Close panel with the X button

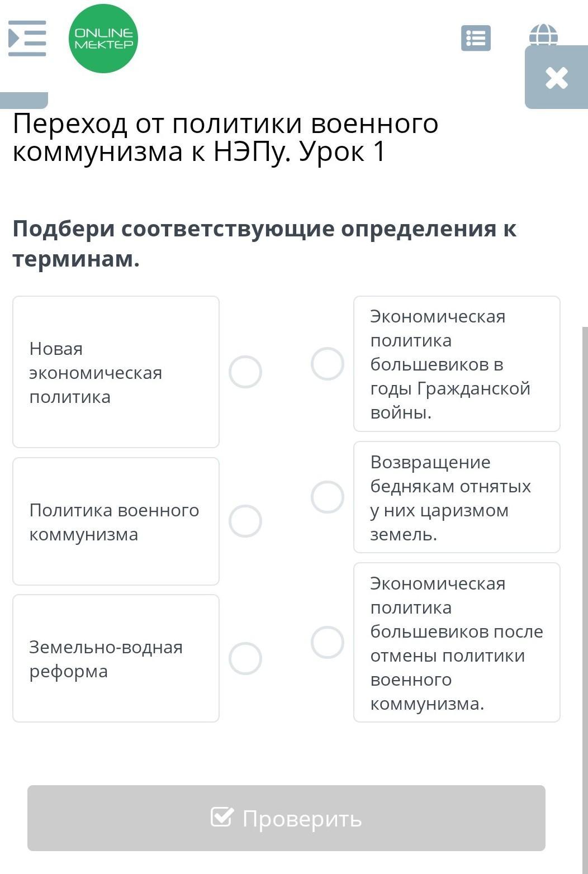tap(556, 77)
